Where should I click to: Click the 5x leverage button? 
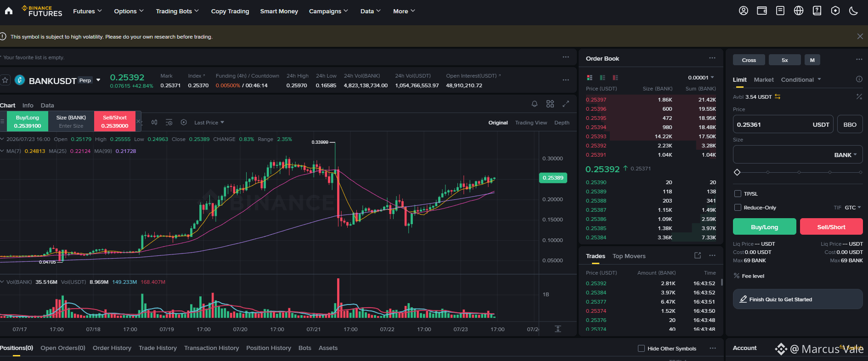point(785,60)
